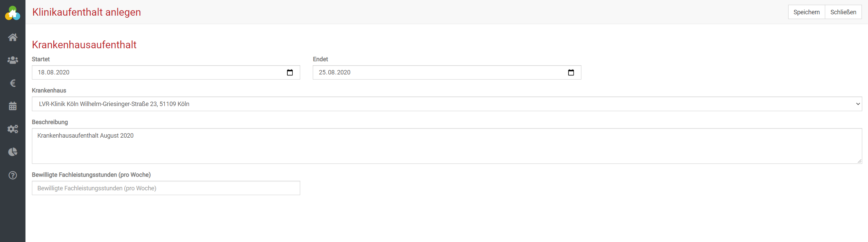Click the Endet date value 25.08.2020
Screen dimensions: 868x242
coord(334,72)
